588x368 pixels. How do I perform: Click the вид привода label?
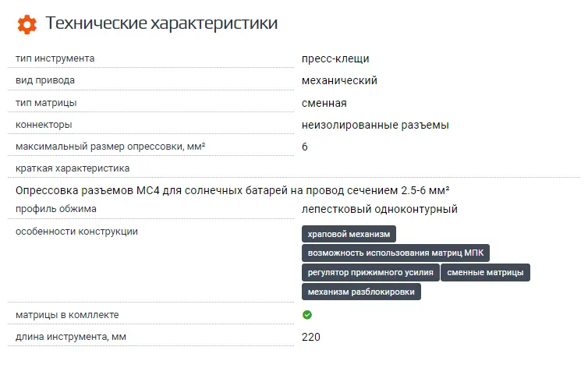[x=46, y=80]
